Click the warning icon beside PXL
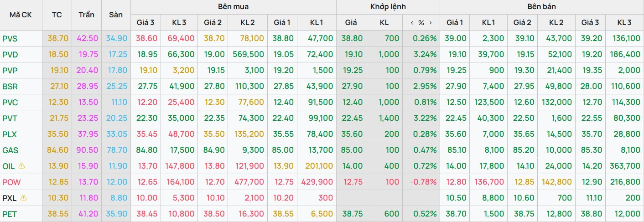Viewport: 644px width, 222px height. (x=24, y=198)
